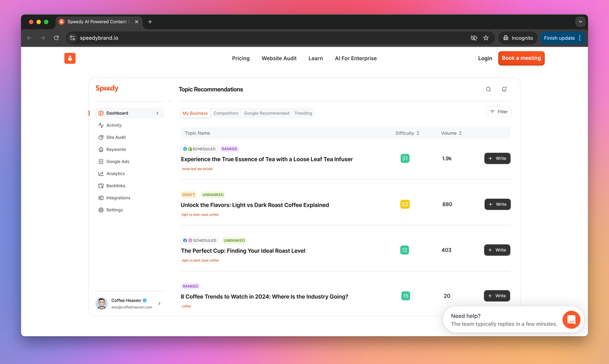This screenshot has width=609, height=364.
Task: Sort by the Volume column arrows
Action: coord(460,133)
